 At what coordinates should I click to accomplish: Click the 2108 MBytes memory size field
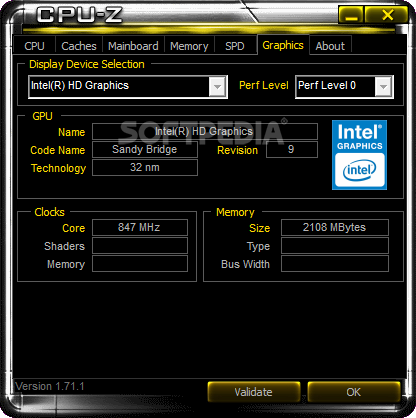pyautogui.click(x=335, y=227)
